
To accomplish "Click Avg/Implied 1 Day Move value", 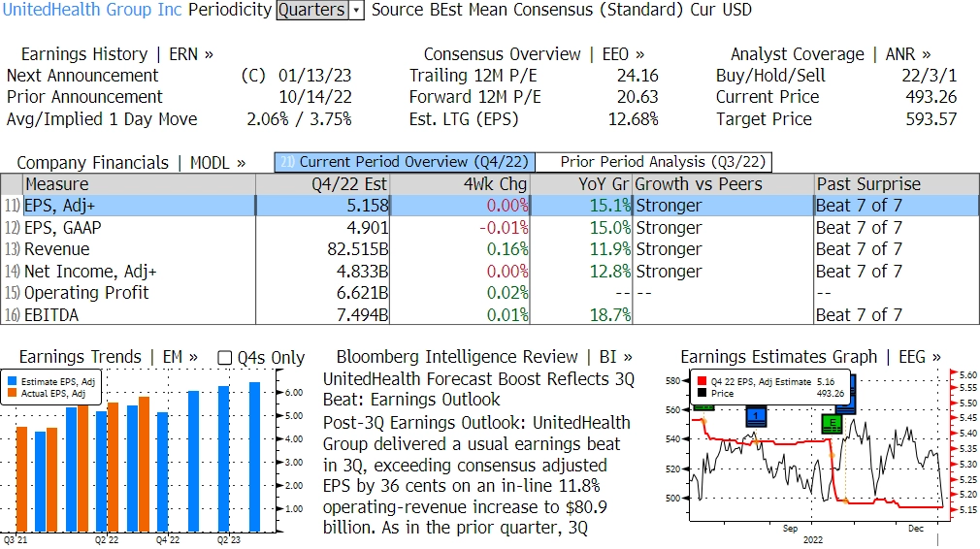I will pyautogui.click(x=299, y=119).
